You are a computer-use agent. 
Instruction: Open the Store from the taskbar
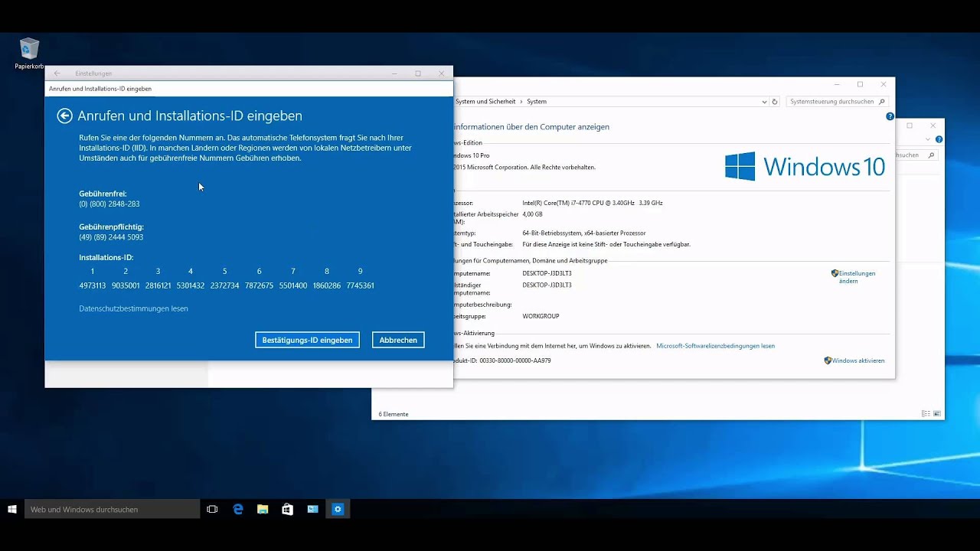click(x=288, y=509)
